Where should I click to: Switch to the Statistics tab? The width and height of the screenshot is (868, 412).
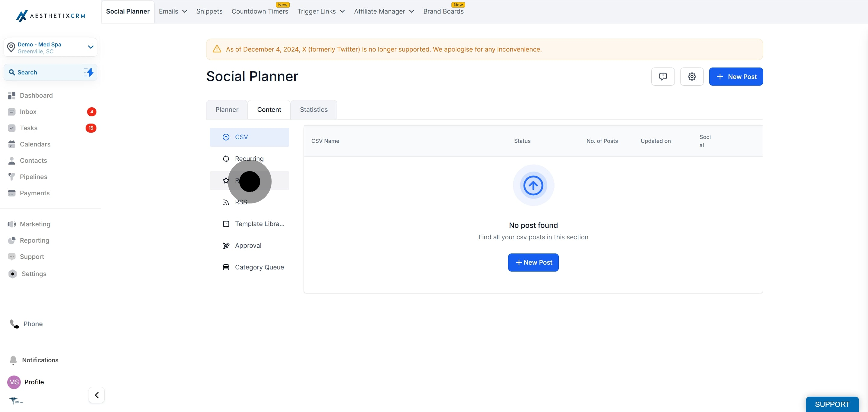coord(314,109)
